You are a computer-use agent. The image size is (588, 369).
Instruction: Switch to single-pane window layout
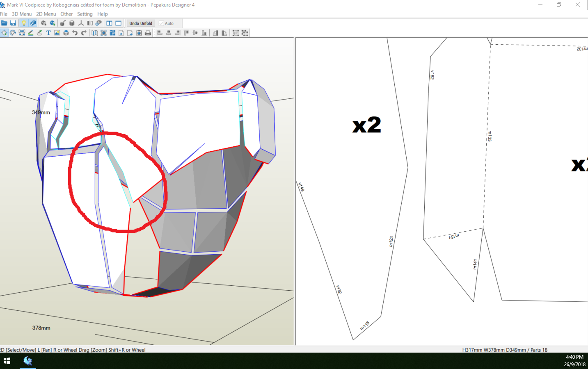tap(119, 23)
